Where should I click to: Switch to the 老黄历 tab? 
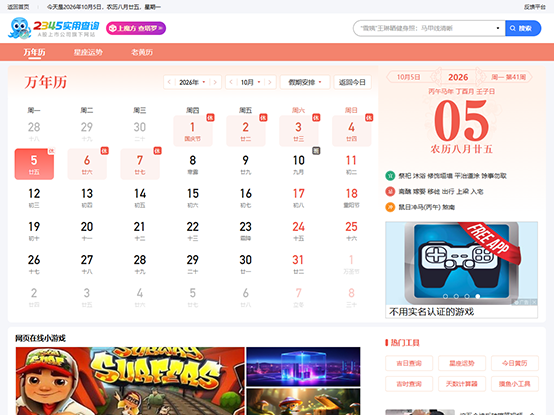[x=142, y=52]
